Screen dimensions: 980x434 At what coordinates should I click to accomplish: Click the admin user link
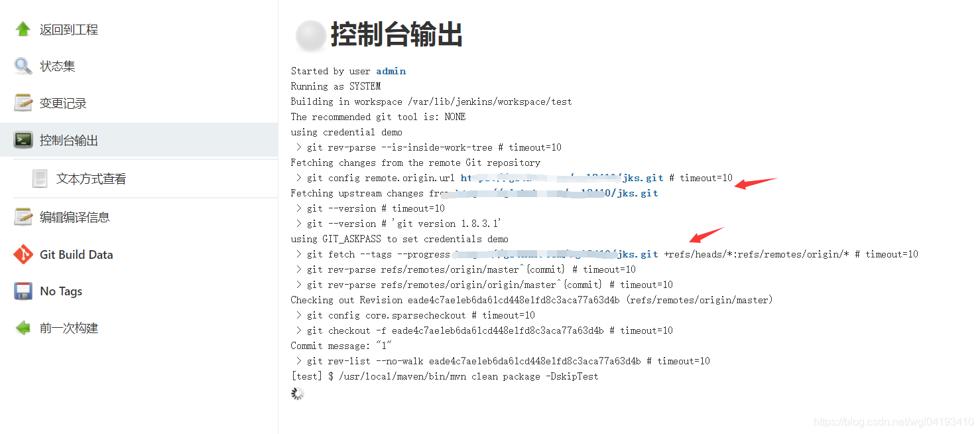(x=391, y=71)
